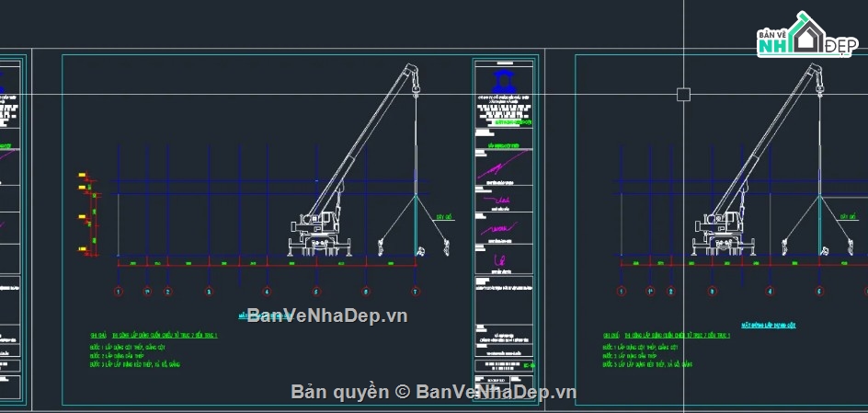Select axis bubble 7 in the middle sheet

click(416, 292)
